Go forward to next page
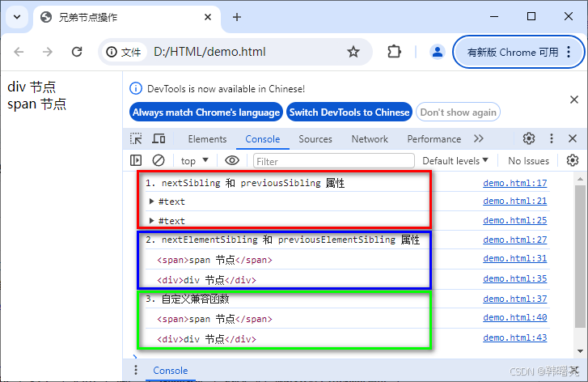588x382 pixels. [x=48, y=52]
